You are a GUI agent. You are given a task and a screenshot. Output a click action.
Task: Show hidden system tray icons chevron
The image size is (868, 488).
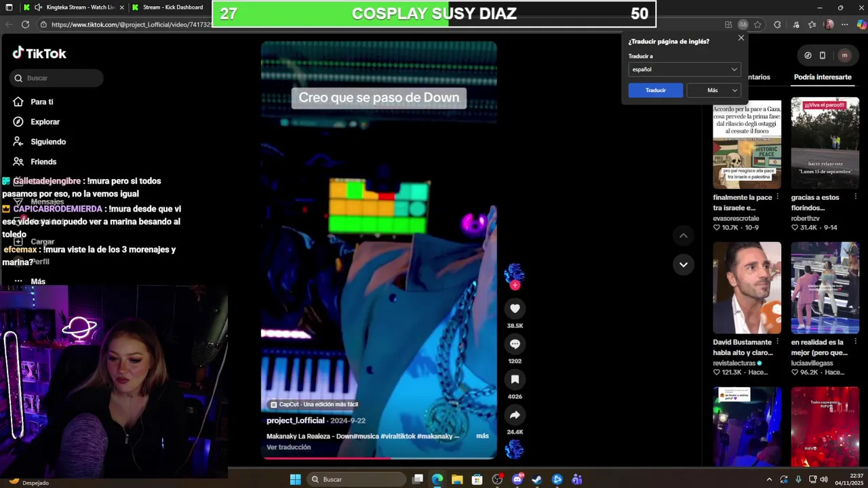769,479
